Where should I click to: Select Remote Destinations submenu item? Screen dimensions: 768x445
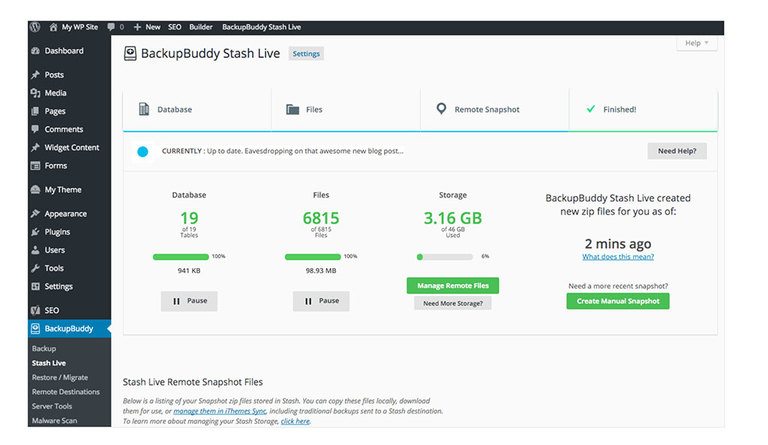tap(66, 392)
